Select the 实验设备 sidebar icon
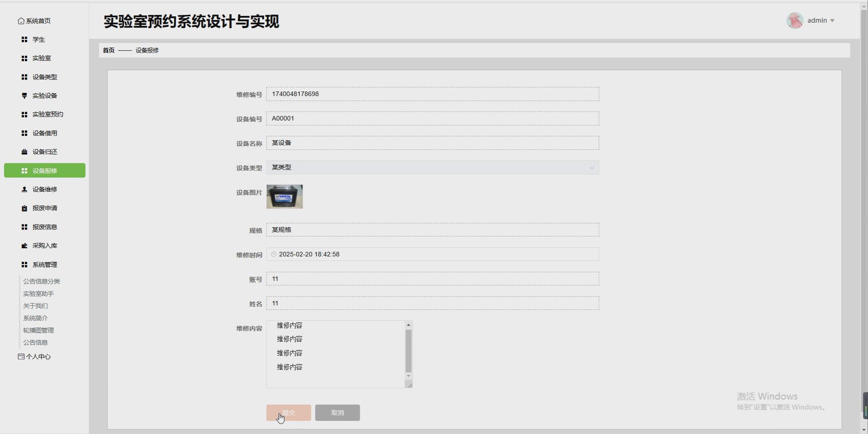 coord(24,95)
